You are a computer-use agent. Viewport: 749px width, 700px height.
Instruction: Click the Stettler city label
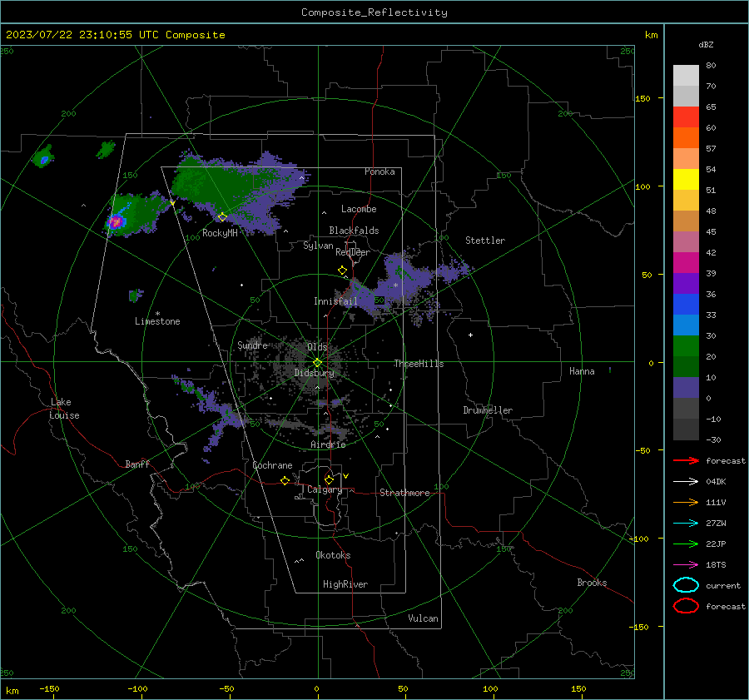point(485,241)
